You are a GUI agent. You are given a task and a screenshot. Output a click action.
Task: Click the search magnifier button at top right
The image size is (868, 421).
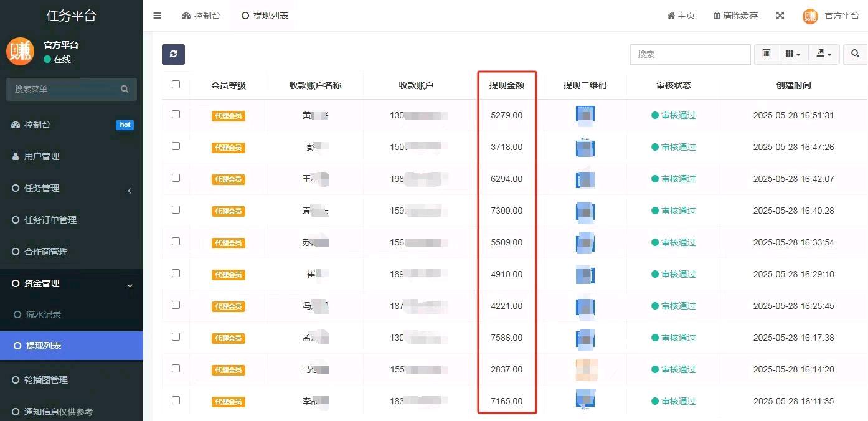[855, 54]
